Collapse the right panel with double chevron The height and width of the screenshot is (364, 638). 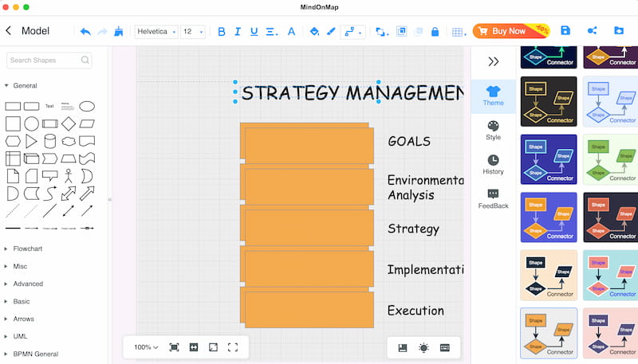click(493, 62)
